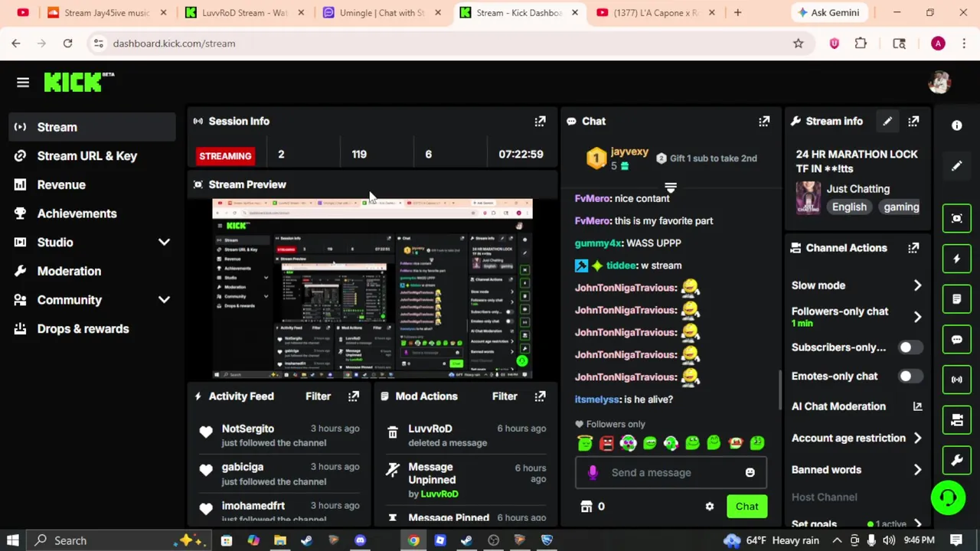This screenshot has width=980, height=551.
Task: Switch to LuvvRoD Stream browser tab
Action: click(244, 12)
